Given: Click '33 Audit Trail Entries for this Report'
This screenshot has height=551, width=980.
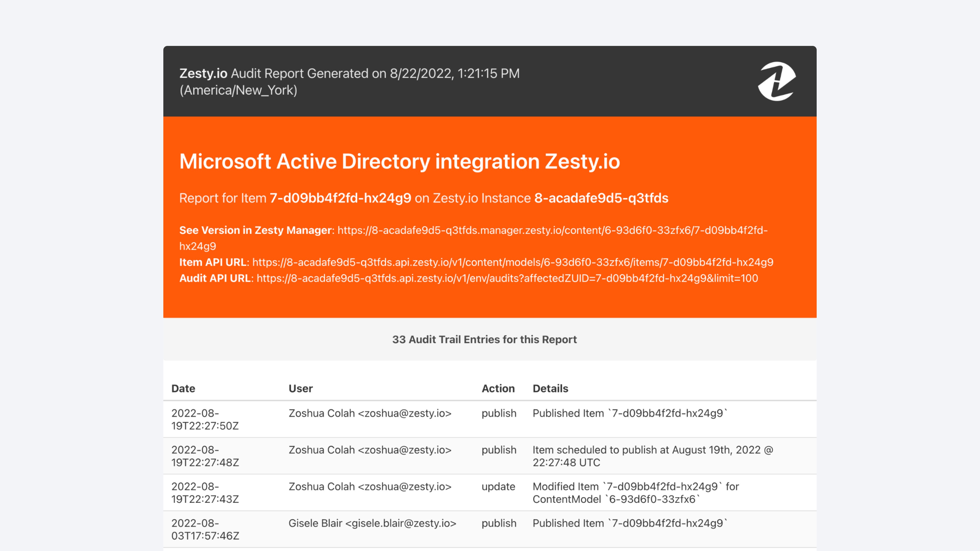Looking at the screenshot, I should pyautogui.click(x=484, y=339).
